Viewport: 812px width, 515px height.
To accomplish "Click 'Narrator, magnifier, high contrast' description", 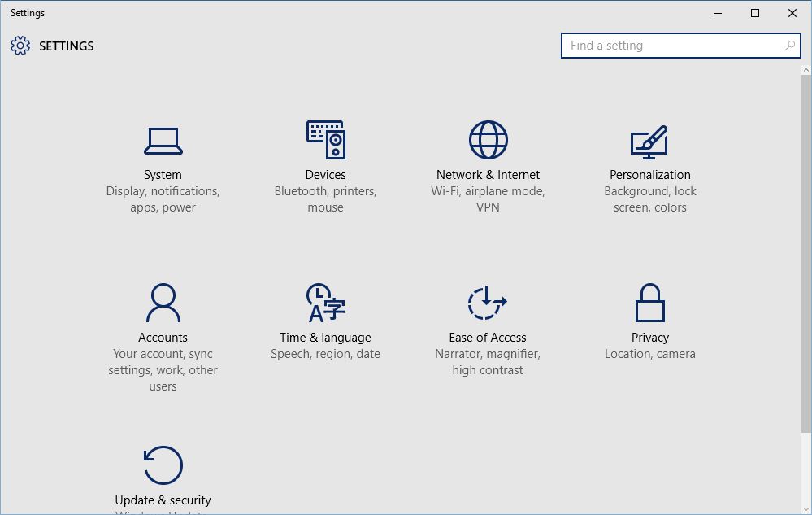I will (488, 362).
